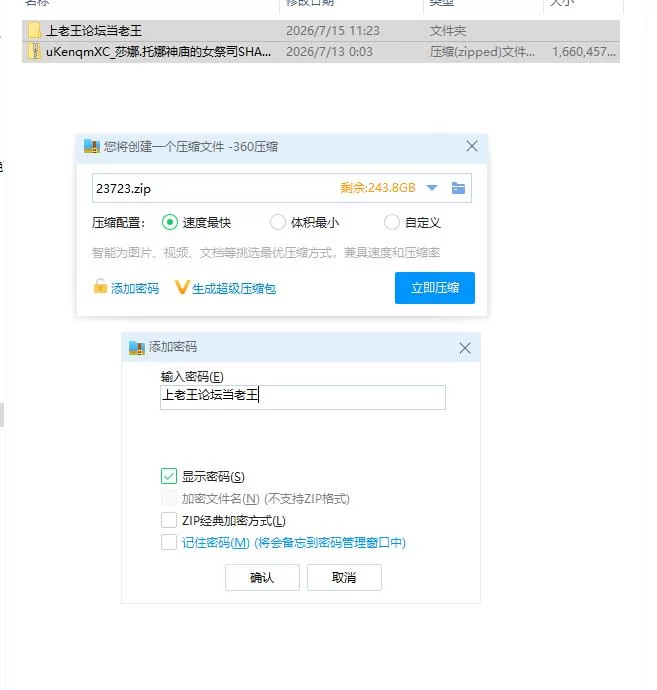
Task: Click the 剩余:243.8GB free space text
Action: (x=378, y=188)
